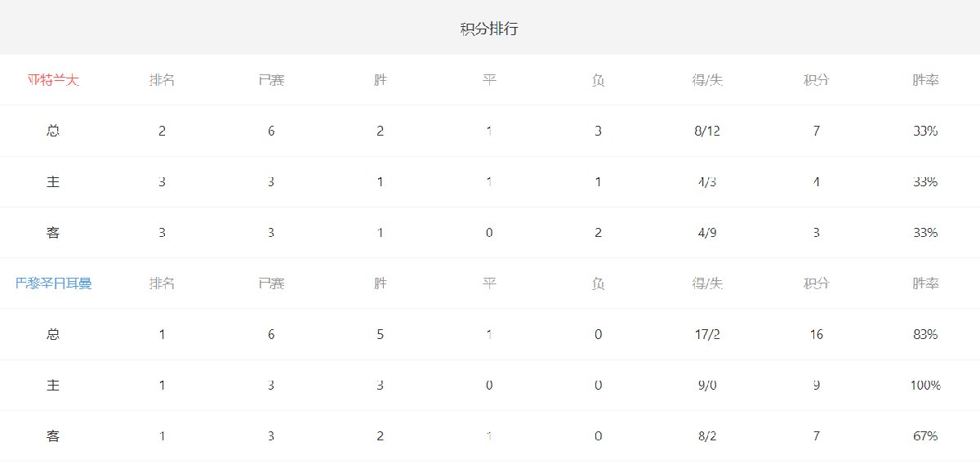
Task: Select 亚特兰大's 客 row label
Action: (x=53, y=233)
